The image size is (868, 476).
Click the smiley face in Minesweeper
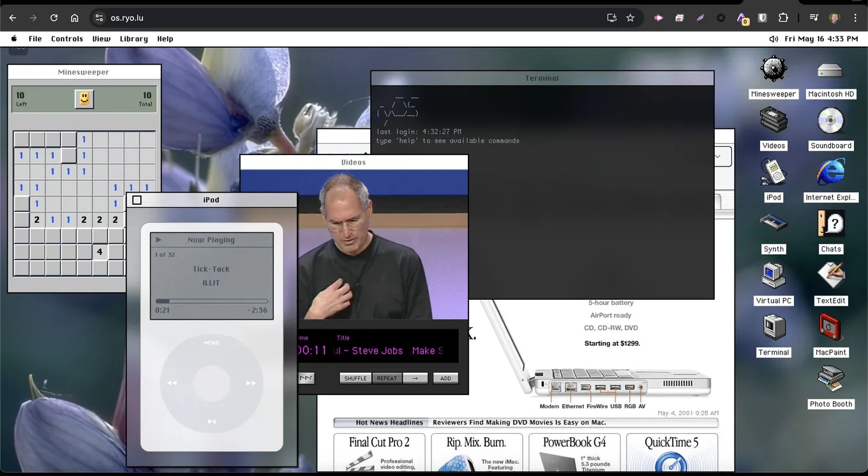(x=84, y=99)
